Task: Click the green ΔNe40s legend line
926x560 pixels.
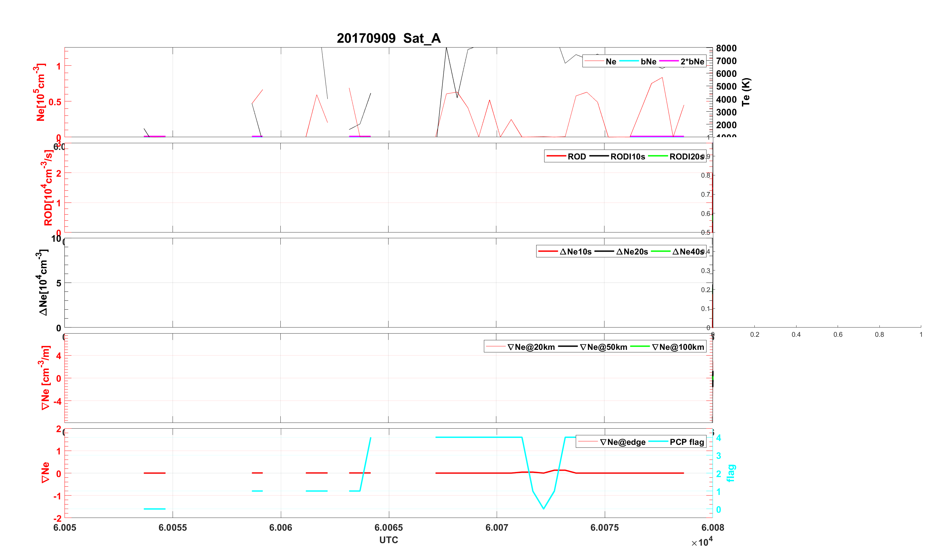Action: click(660, 251)
